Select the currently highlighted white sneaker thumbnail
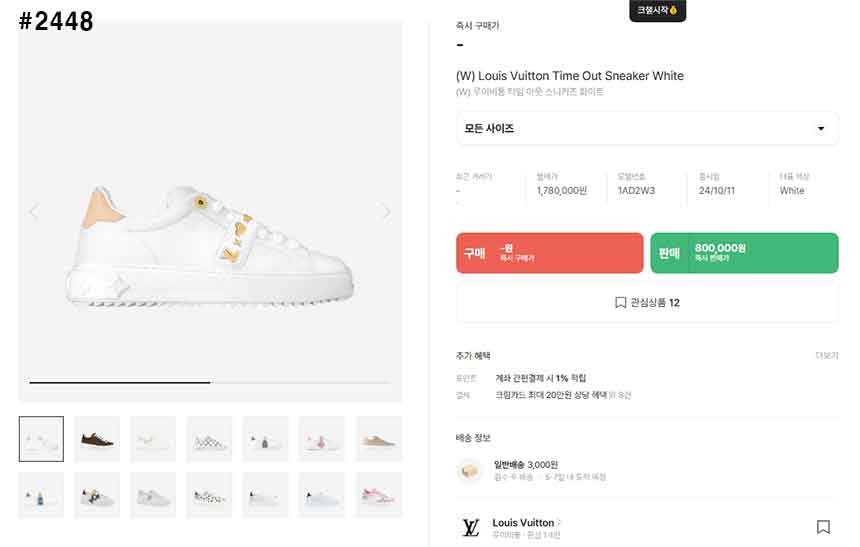Viewport: 860px width, 547px height. point(41,439)
